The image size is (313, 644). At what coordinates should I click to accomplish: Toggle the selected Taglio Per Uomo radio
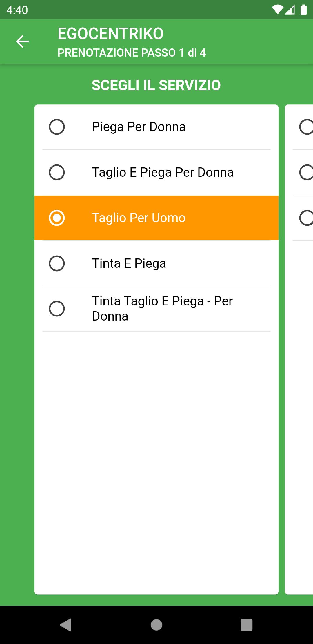tap(57, 218)
